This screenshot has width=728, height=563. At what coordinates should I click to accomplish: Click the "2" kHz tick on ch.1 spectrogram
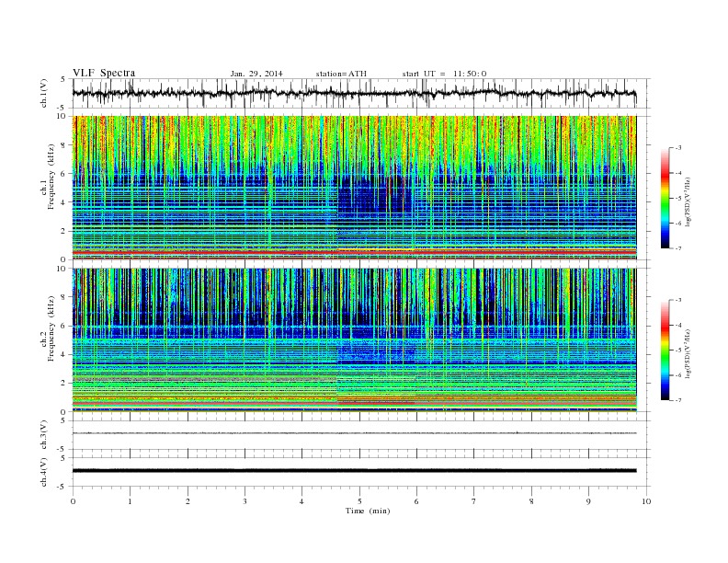63,231
